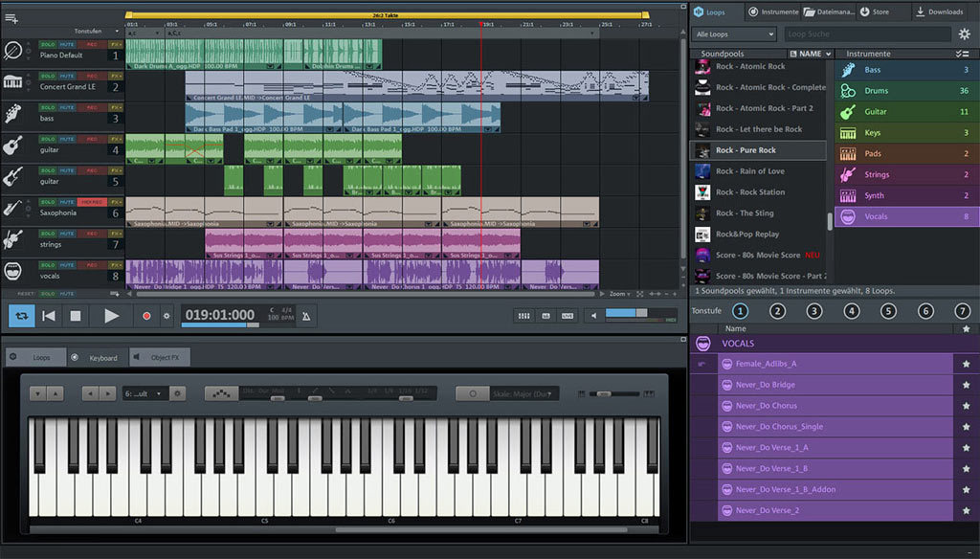The width and height of the screenshot is (980, 559).
Task: Open the loop search settings gear
Action: tap(966, 34)
